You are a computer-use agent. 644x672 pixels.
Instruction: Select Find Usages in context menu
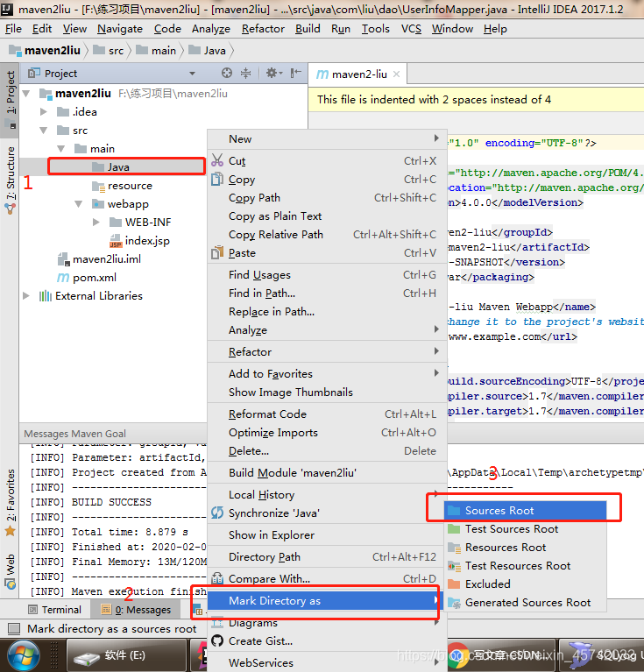coord(328,275)
